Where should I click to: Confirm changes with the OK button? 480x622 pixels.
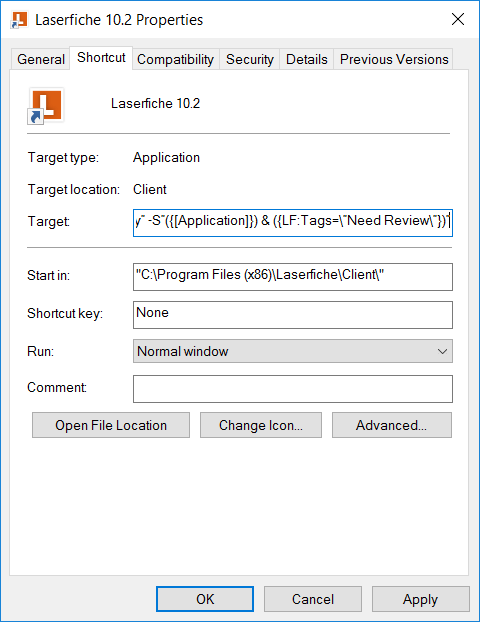pos(205,599)
